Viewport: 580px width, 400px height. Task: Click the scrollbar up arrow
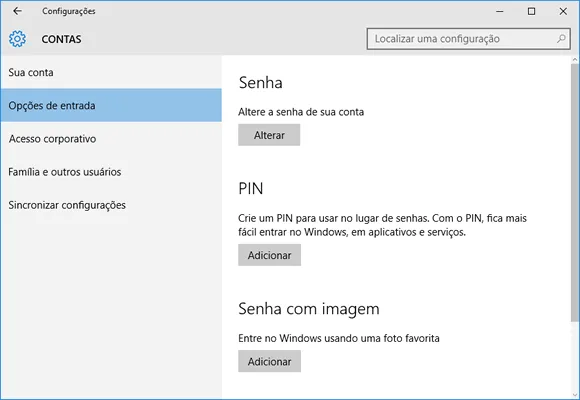click(x=575, y=59)
